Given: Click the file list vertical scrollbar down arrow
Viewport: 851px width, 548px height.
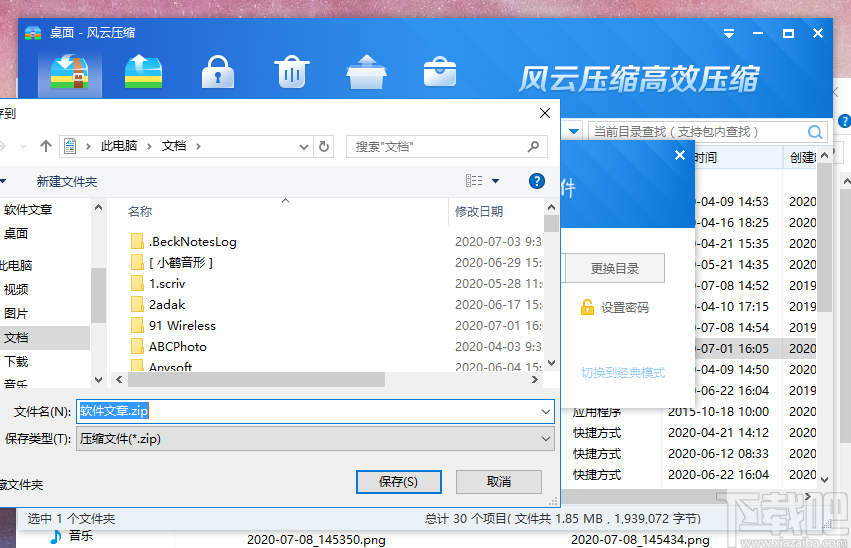Looking at the screenshot, I should coord(551,362).
